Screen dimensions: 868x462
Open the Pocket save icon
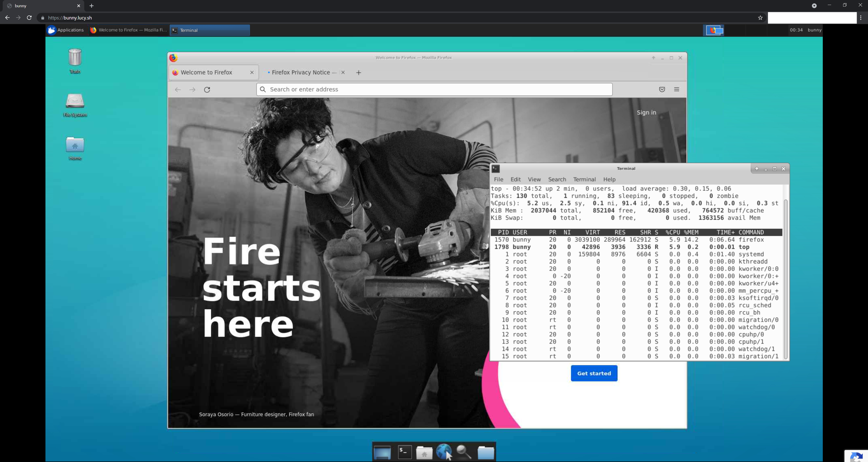tap(662, 89)
